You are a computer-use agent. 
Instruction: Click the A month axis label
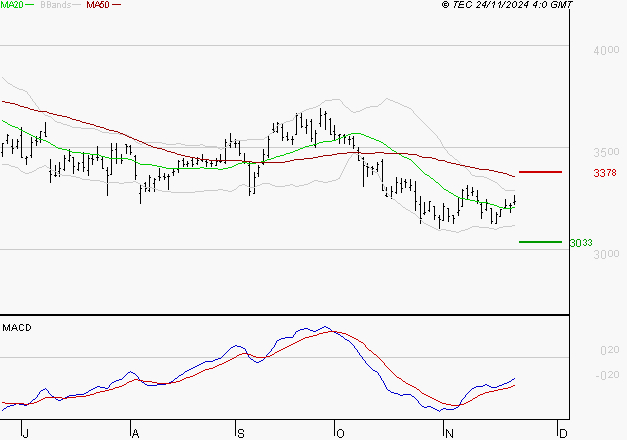point(135,434)
